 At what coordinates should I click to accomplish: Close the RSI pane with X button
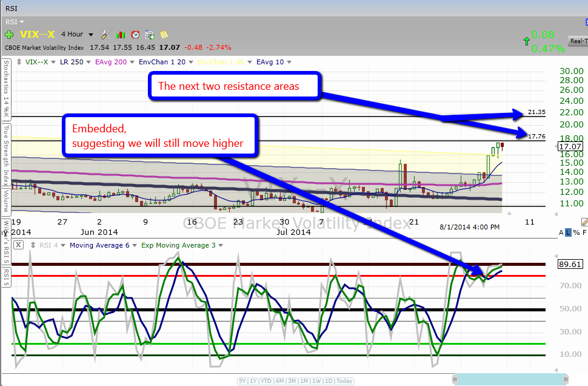pyautogui.click(x=18, y=245)
